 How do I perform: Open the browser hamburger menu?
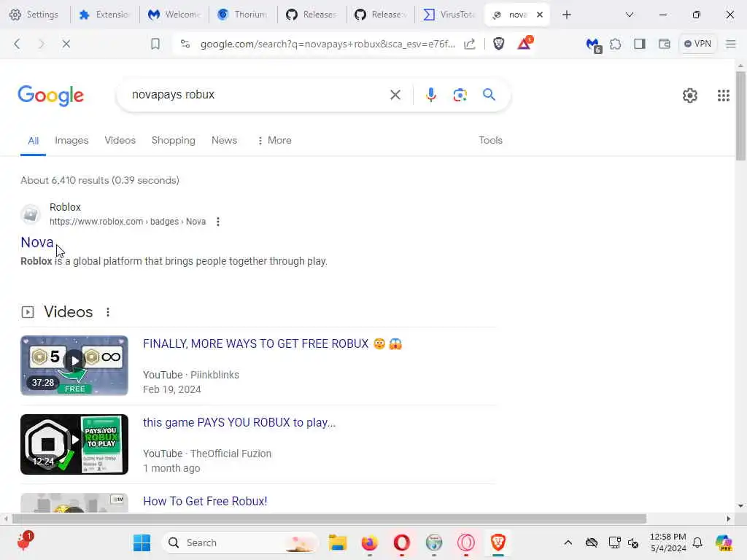pos(731,44)
